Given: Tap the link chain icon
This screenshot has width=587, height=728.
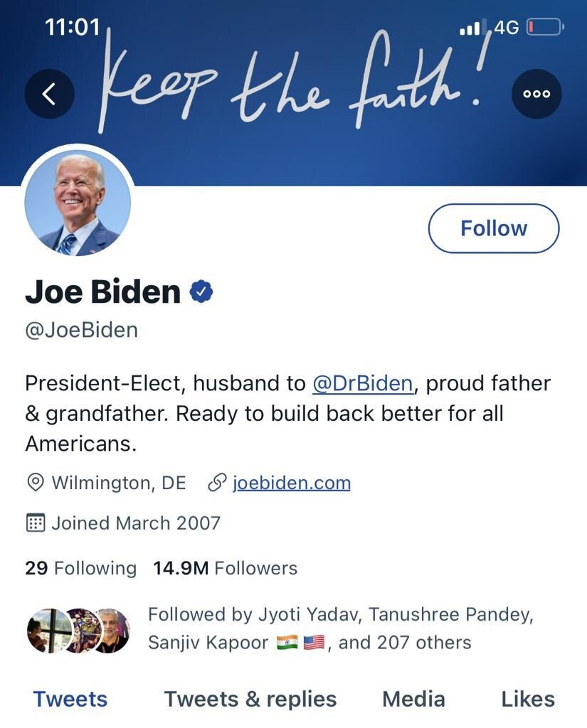Looking at the screenshot, I should pos(216,483).
